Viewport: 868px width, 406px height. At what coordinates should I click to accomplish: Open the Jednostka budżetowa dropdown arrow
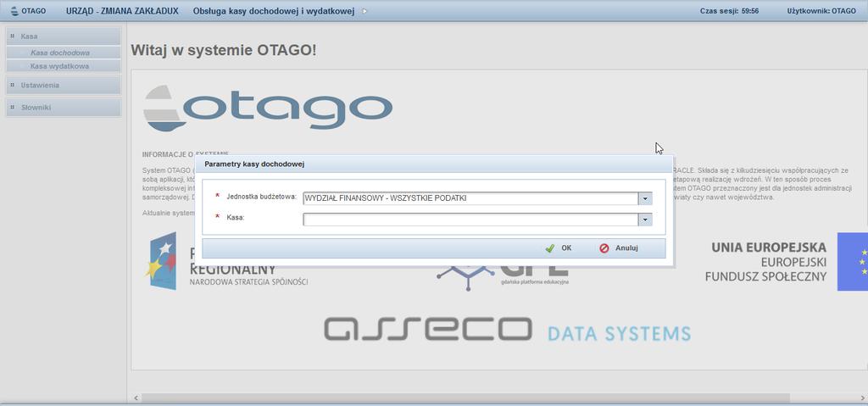pyautogui.click(x=645, y=198)
